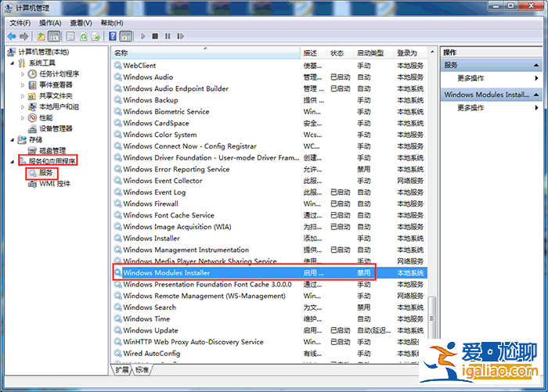Select the Windows Firewall service row
Image resolution: width=548 pixels, height=392 pixels.
click(x=270, y=203)
